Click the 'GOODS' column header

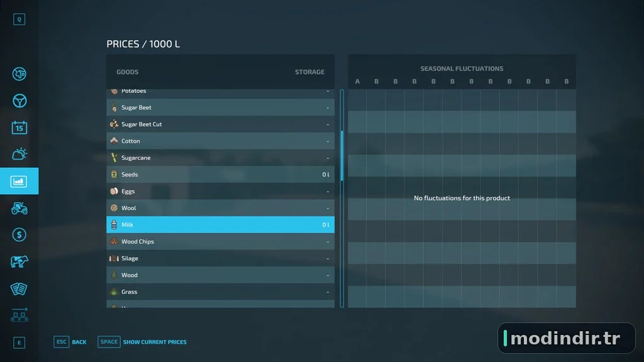point(127,72)
